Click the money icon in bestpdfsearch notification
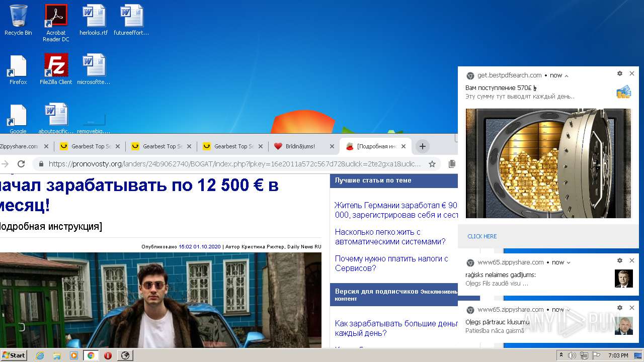Viewport: 644px width, 362px height. coord(623,92)
